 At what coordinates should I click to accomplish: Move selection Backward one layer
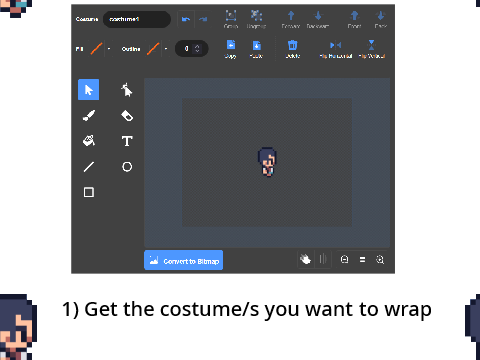pyautogui.click(x=318, y=19)
